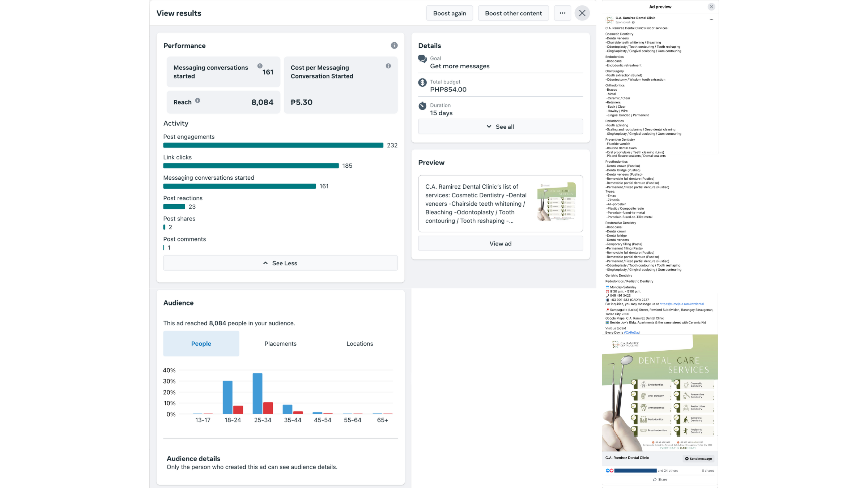
Task: Expand Details with See all
Action: (500, 127)
